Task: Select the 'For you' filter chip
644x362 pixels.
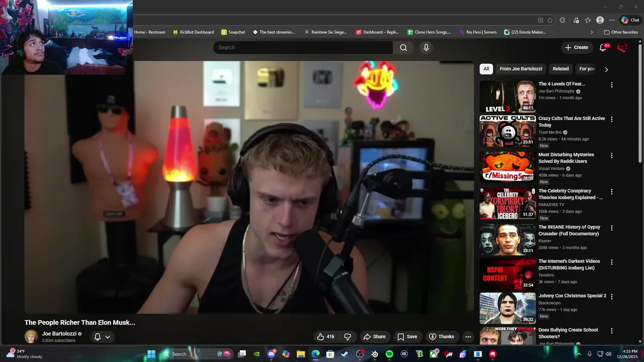Action: [x=587, y=69]
